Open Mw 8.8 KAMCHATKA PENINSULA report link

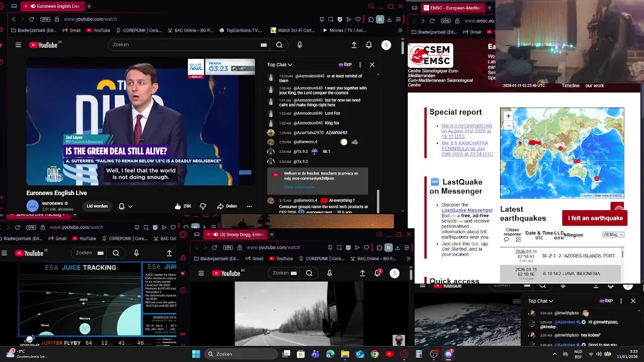(x=467, y=148)
